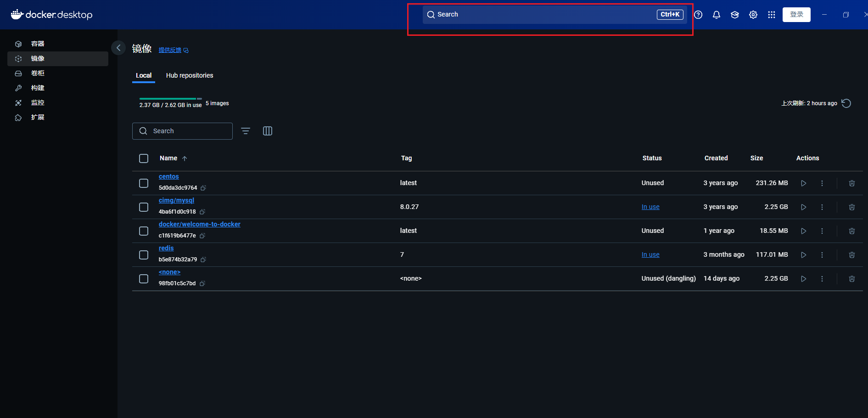Open the centos image link
This screenshot has height=418, width=868.
point(169,176)
